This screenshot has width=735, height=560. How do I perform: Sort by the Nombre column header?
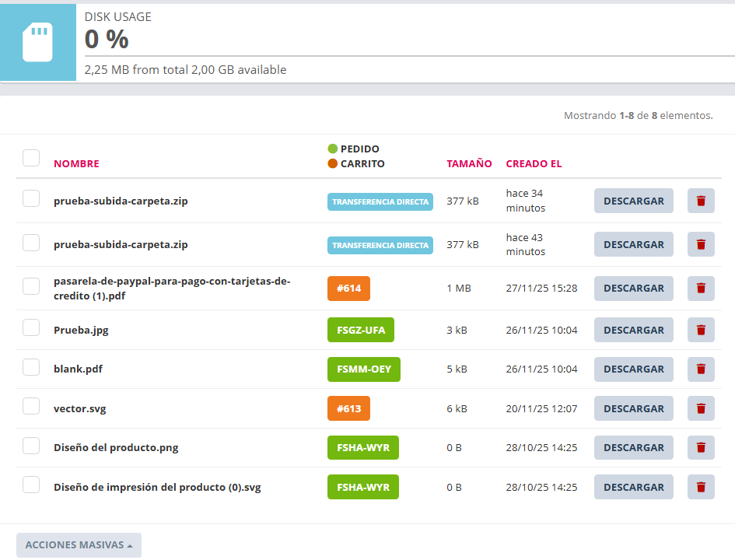76,164
